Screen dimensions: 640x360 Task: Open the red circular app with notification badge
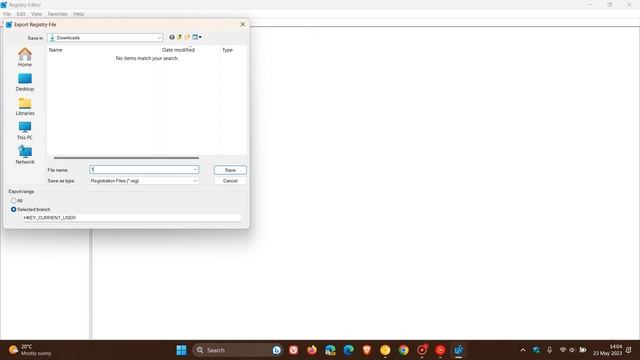point(422,350)
